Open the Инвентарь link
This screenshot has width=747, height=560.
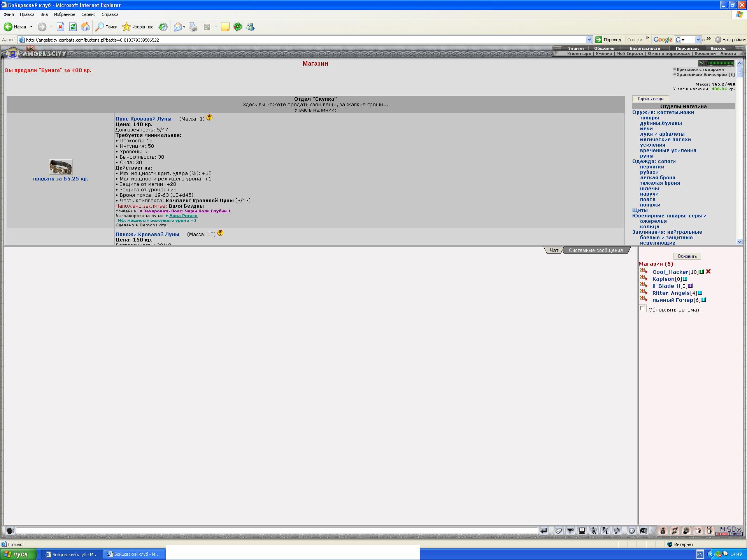(579, 54)
